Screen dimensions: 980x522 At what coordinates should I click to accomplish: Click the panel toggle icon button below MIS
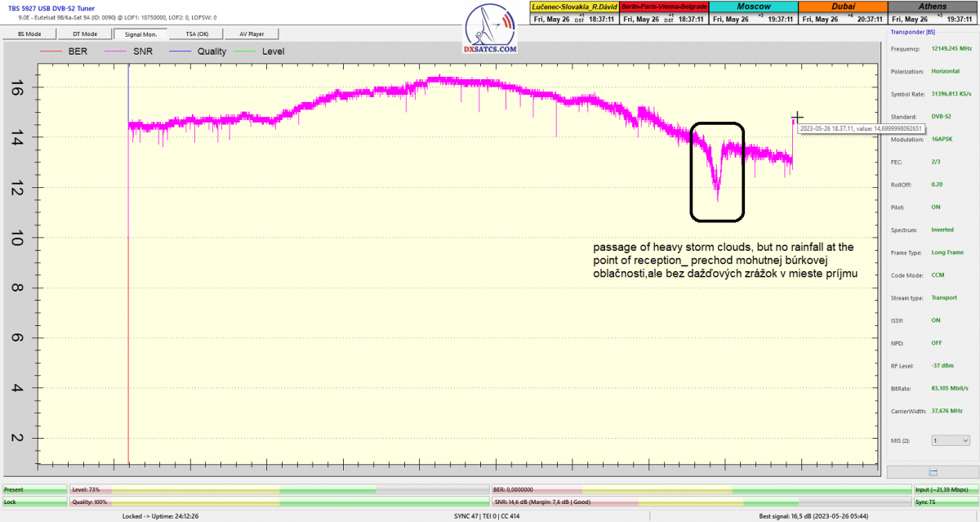point(932,471)
